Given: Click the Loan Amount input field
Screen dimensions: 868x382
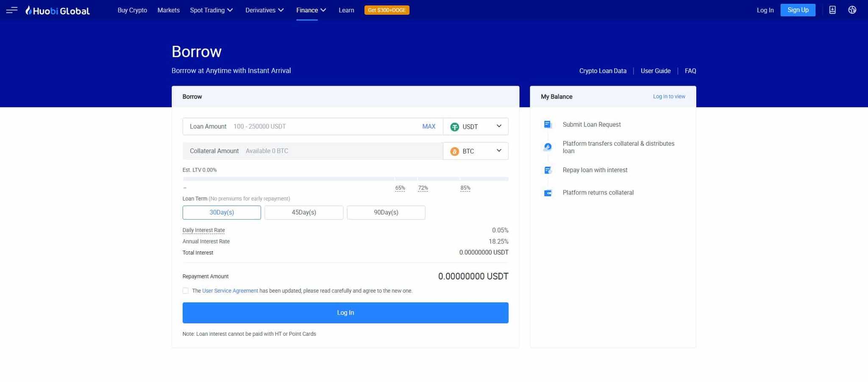Looking at the screenshot, I should point(297,126).
